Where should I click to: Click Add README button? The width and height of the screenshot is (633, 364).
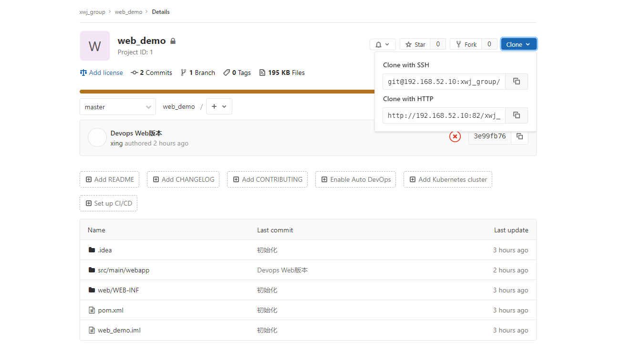[x=110, y=179]
